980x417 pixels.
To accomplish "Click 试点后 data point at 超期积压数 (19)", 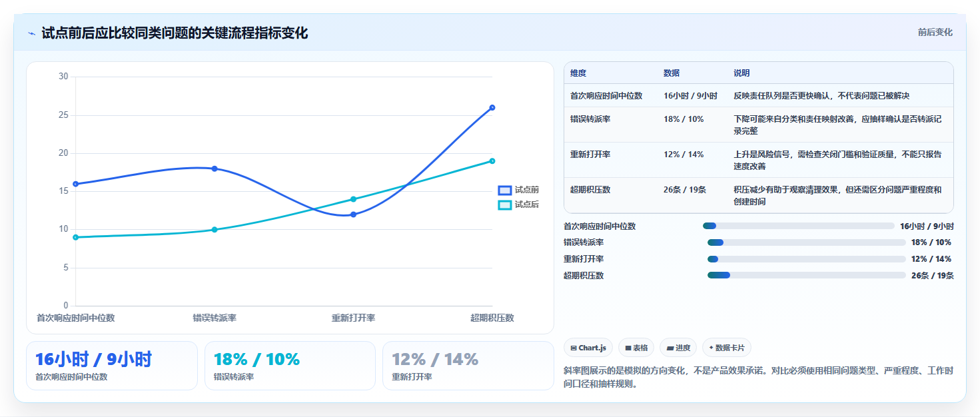I will tap(492, 161).
